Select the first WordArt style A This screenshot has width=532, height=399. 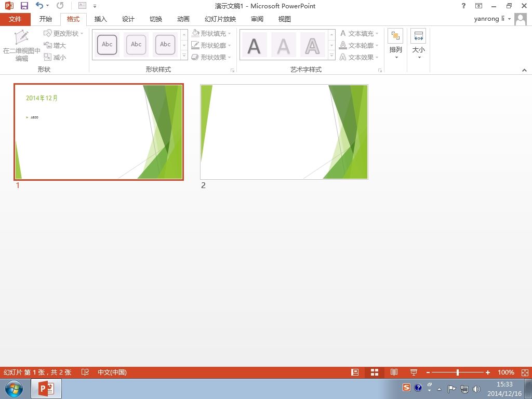point(254,45)
